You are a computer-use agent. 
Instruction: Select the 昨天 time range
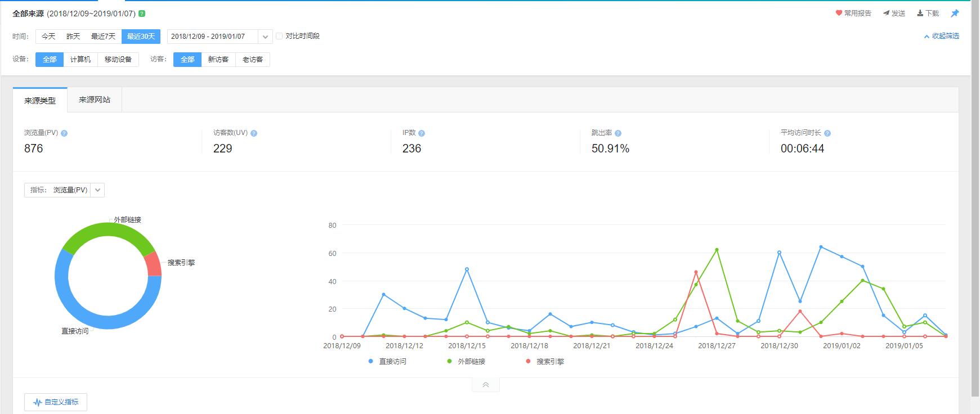tap(73, 37)
